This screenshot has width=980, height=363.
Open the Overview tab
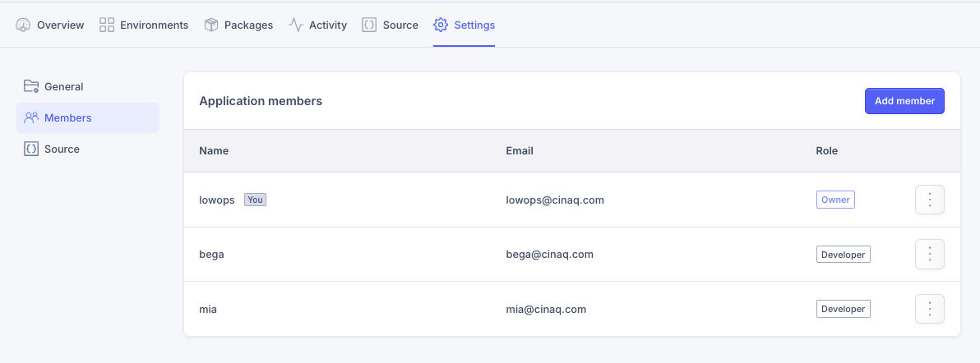[50, 25]
